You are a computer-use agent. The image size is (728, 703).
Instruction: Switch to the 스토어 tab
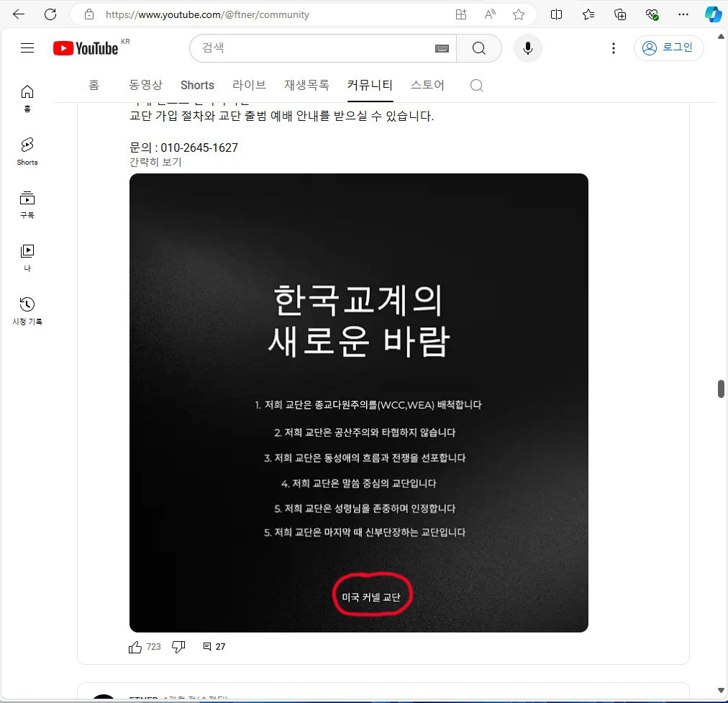click(427, 85)
